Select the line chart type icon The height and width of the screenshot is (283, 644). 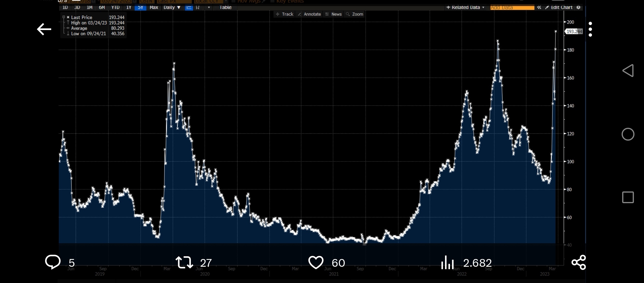(189, 7)
